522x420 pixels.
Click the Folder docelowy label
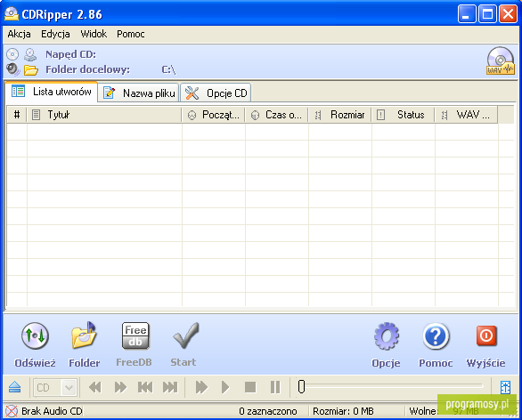click(87, 69)
